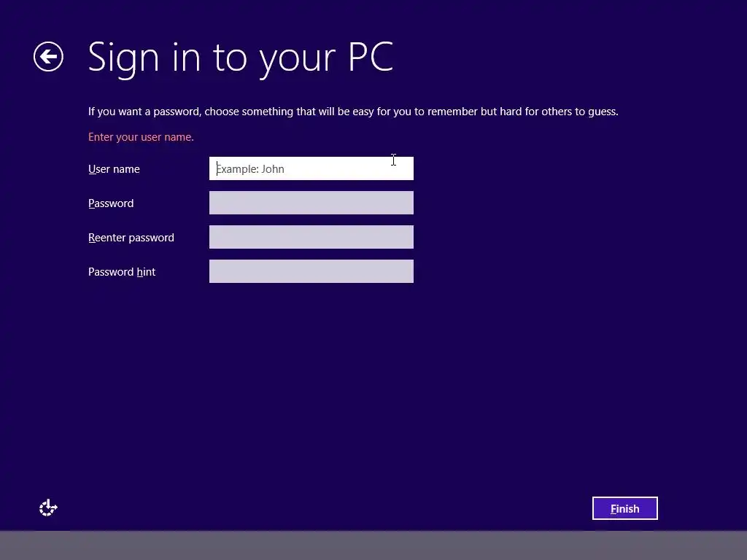Click into the Password hint field
The width and height of the screenshot is (747, 560).
311,271
